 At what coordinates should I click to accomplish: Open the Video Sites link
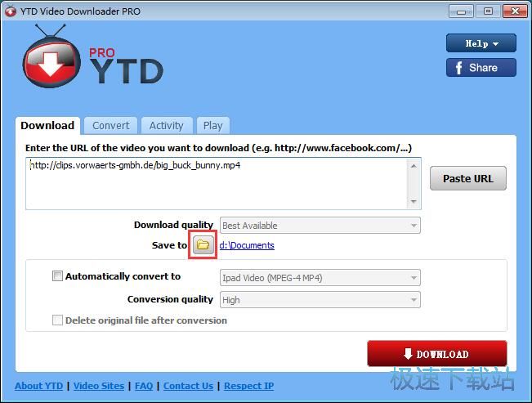[x=99, y=386]
